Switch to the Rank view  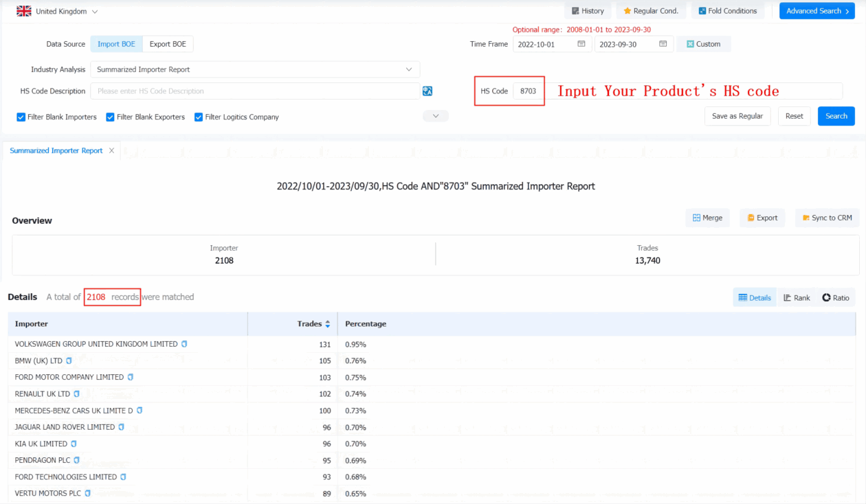[797, 297]
